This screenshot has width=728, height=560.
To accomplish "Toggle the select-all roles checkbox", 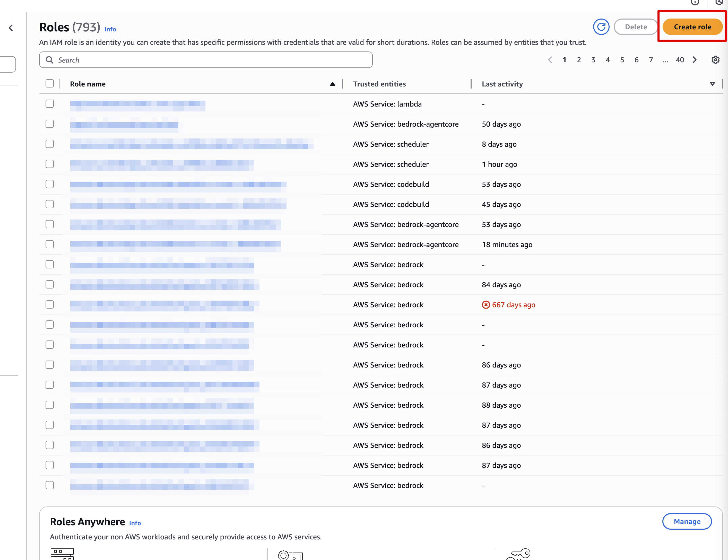I will (x=50, y=83).
